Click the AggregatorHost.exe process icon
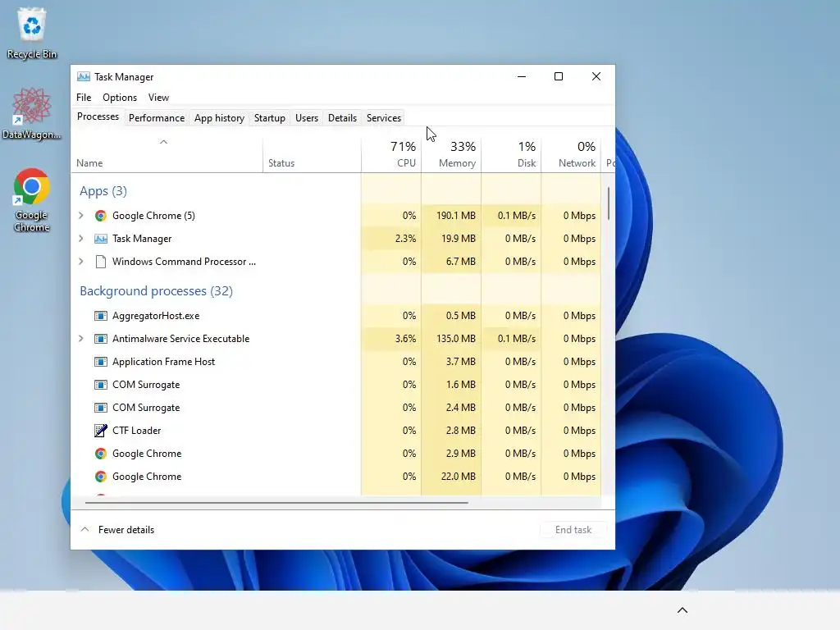 (x=100, y=316)
